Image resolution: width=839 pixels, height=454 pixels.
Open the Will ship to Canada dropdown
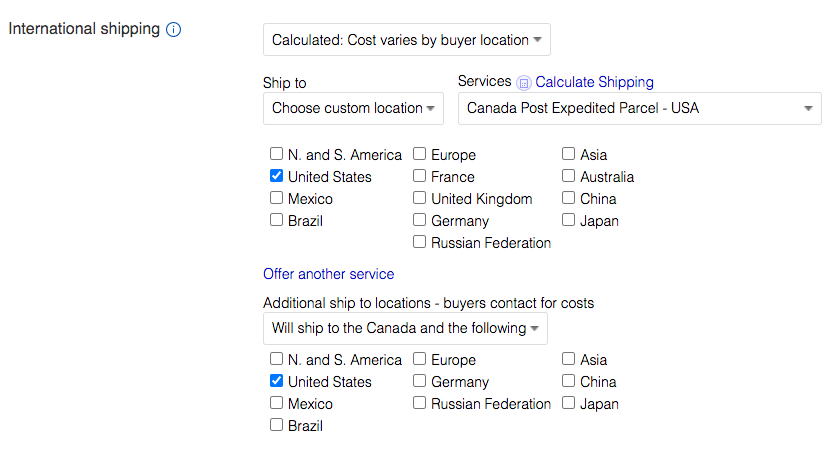(x=405, y=328)
